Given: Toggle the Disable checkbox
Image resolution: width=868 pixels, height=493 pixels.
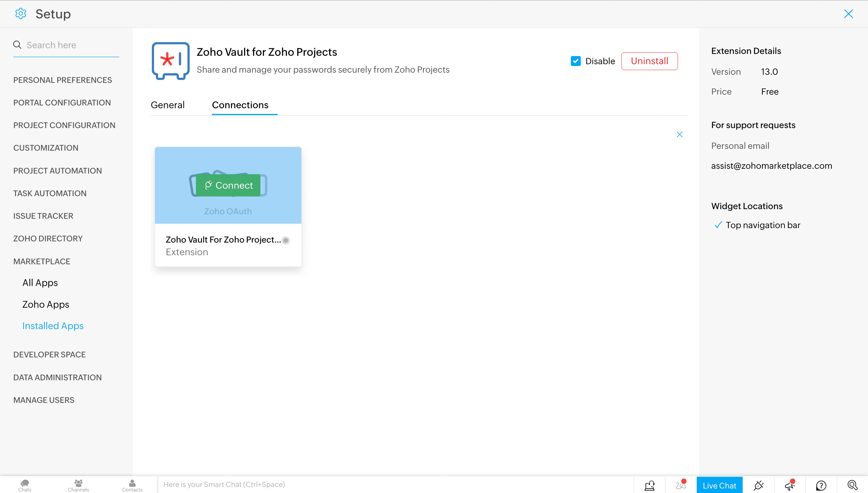Looking at the screenshot, I should pyautogui.click(x=576, y=61).
